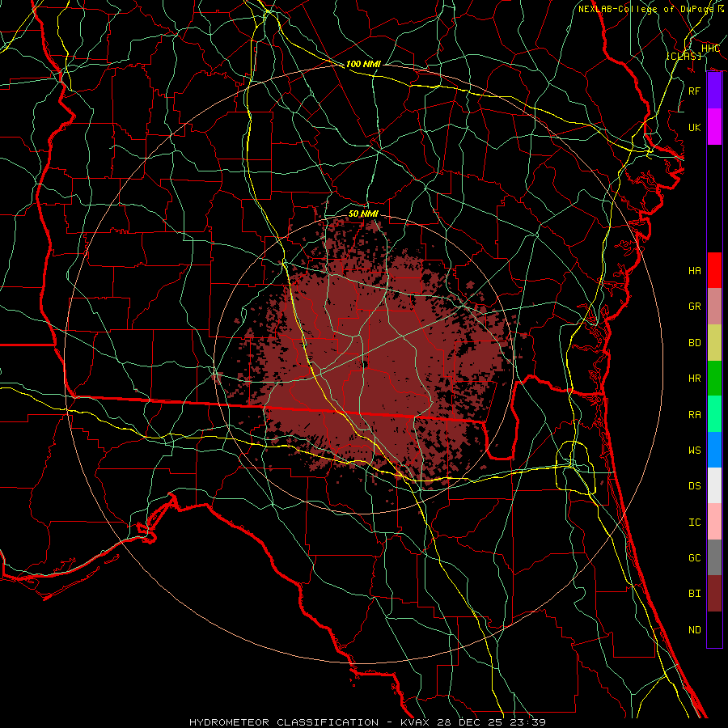The width and height of the screenshot is (728, 728).
Task: Click the NEXLAB-College of DuPage credit text
Action: tap(648, 9)
